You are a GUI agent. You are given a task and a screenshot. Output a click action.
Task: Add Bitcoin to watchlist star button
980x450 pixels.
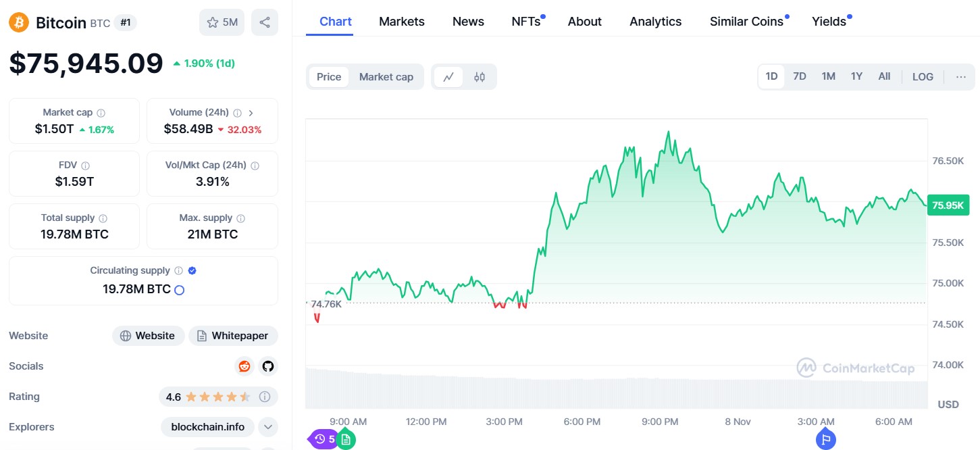point(222,22)
